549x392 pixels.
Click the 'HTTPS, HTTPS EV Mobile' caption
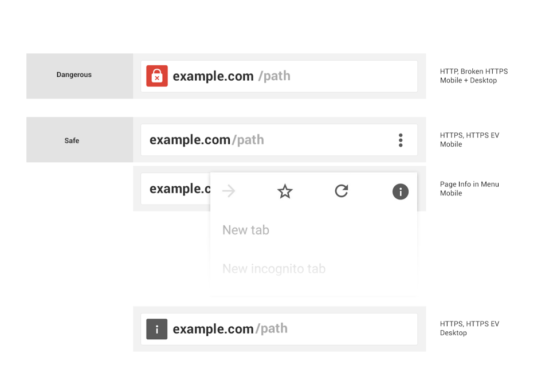(469, 140)
